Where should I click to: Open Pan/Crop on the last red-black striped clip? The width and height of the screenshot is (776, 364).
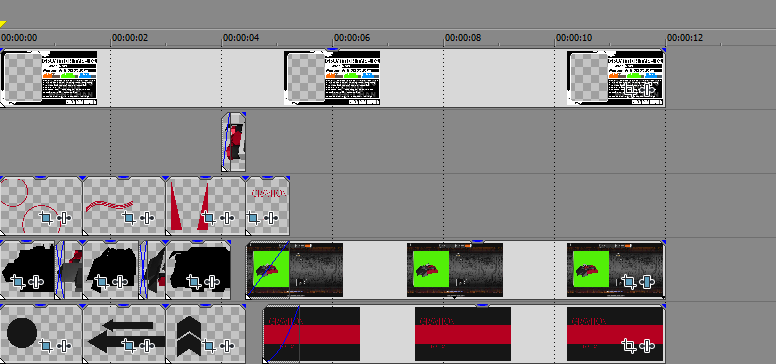(x=629, y=346)
